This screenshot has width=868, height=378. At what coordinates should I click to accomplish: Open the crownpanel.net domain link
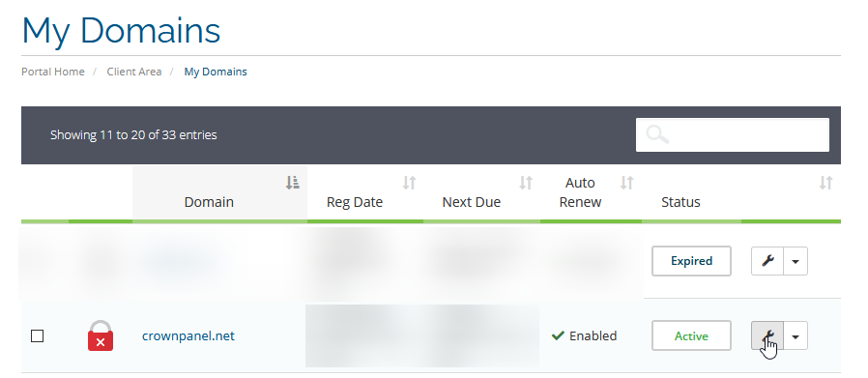[188, 335]
